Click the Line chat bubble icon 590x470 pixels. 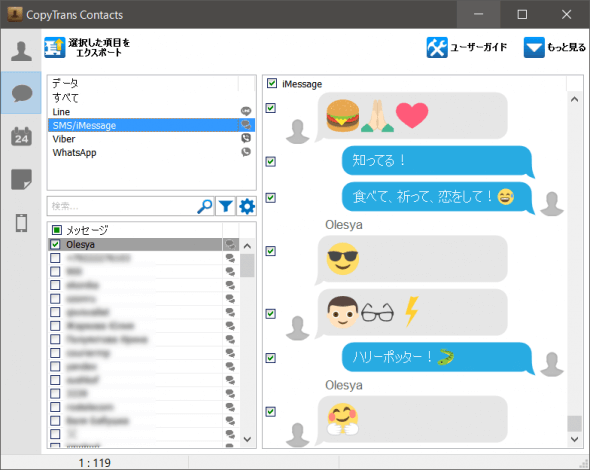pos(246,111)
